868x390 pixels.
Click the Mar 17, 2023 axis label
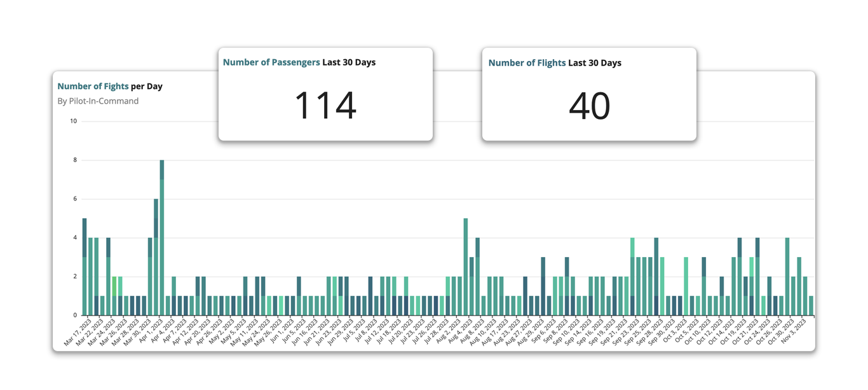(x=76, y=332)
